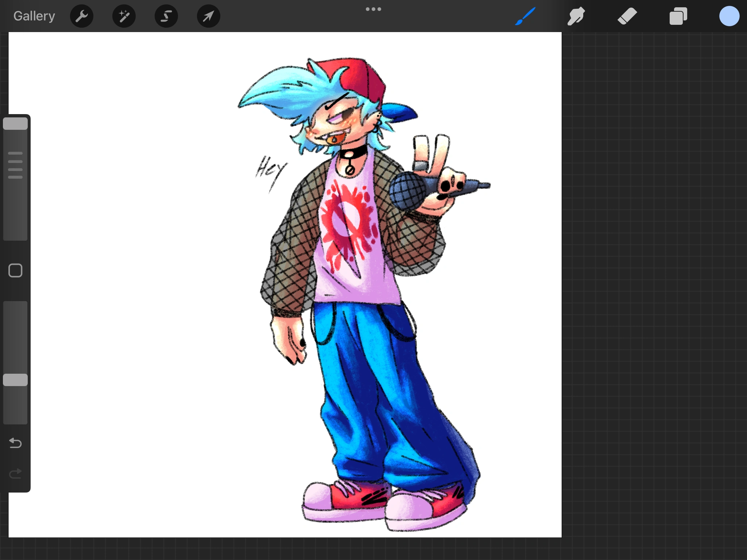Click the brush opacity slider handle

(x=15, y=380)
